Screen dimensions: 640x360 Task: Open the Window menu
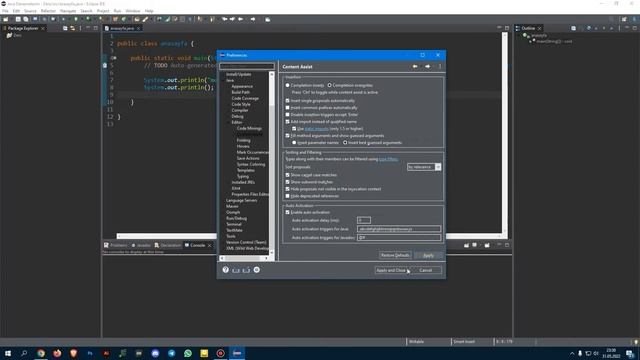click(x=133, y=11)
